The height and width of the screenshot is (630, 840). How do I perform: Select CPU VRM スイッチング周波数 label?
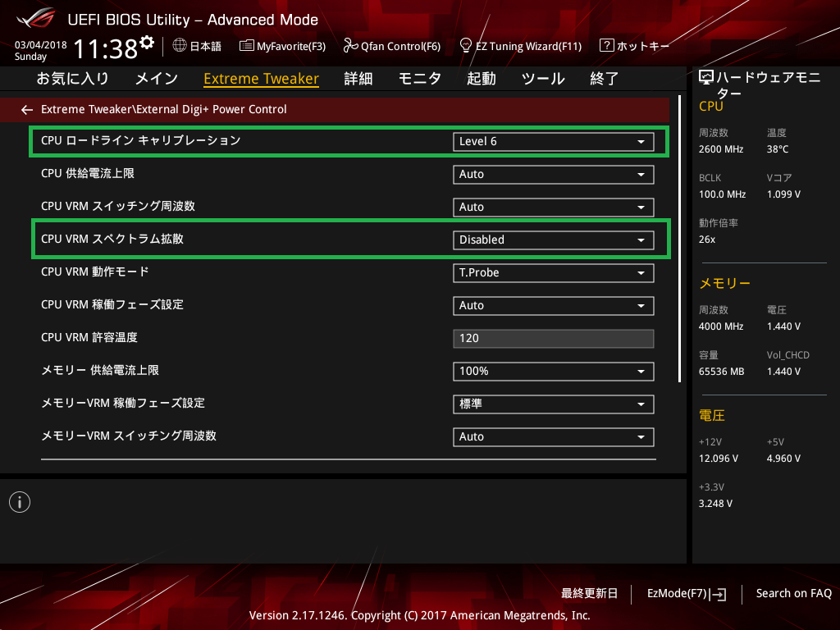pos(118,206)
